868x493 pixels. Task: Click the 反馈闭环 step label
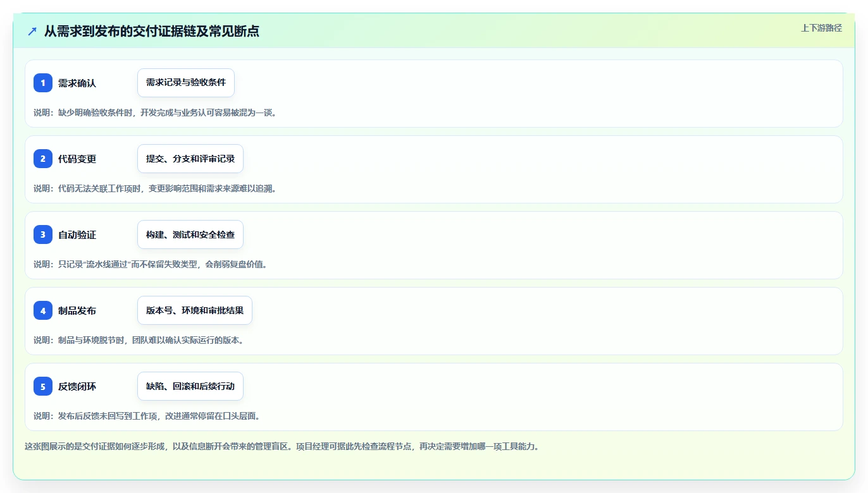tap(77, 386)
